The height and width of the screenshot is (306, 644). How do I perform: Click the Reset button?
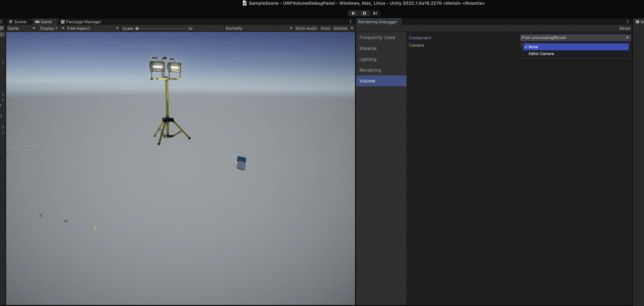(x=625, y=28)
